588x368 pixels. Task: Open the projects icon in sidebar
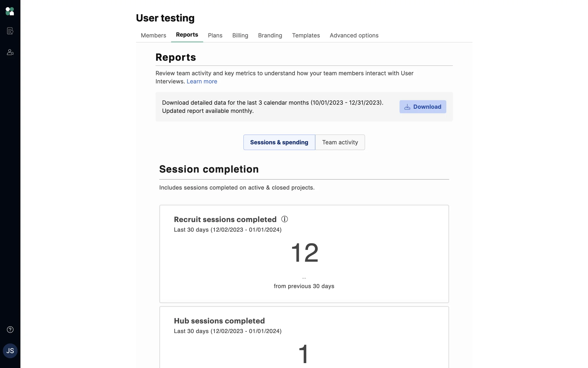[x=10, y=31]
